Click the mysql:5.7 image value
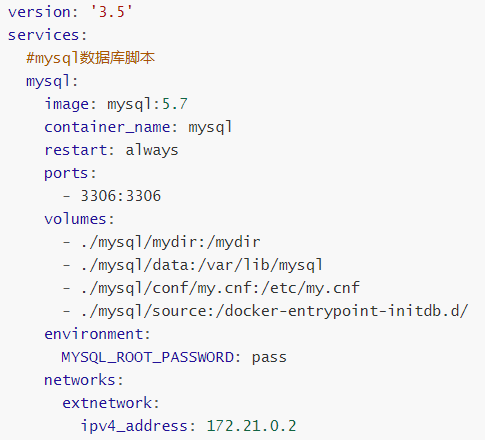The image size is (485, 440). 147,104
